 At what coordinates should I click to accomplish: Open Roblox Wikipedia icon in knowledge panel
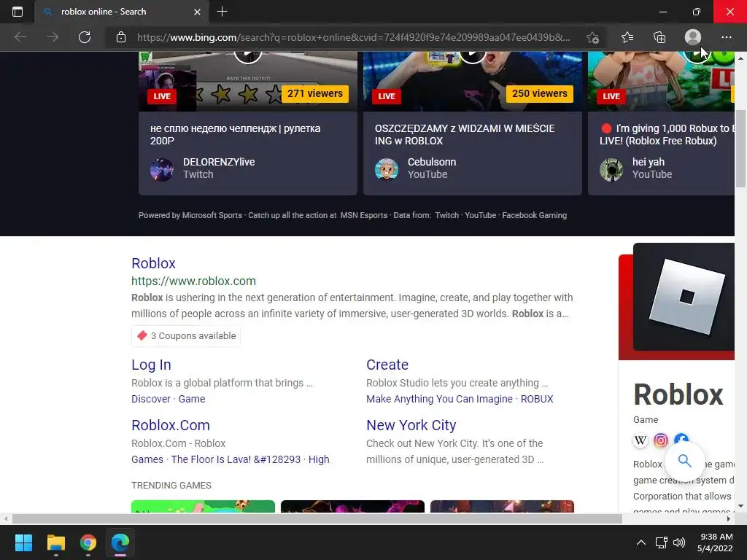[640, 440]
